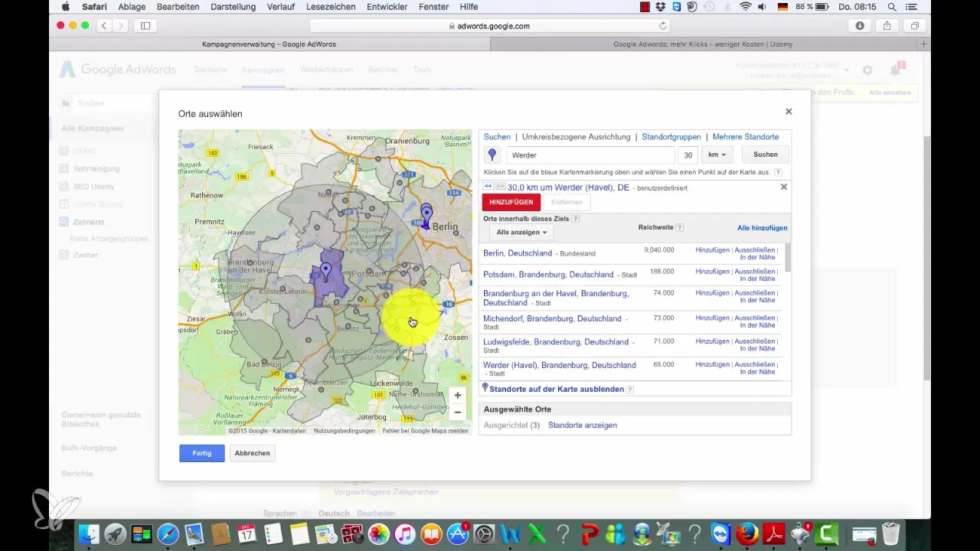Image resolution: width=980 pixels, height=551 pixels.
Task: Open a new Safari tab with plus
Action: 925,44
